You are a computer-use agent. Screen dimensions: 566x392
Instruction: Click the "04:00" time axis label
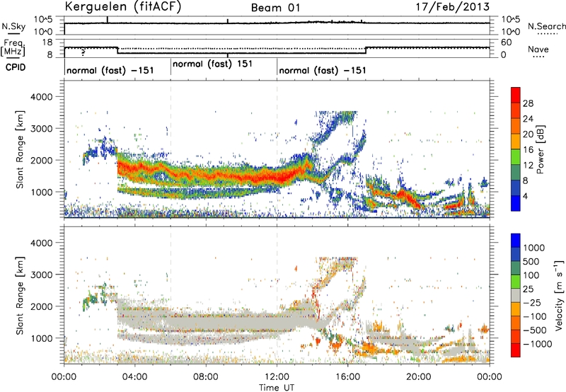135,377
